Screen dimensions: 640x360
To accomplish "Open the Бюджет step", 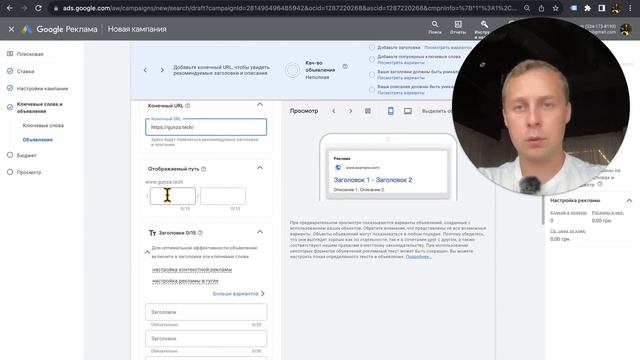I will point(26,156).
